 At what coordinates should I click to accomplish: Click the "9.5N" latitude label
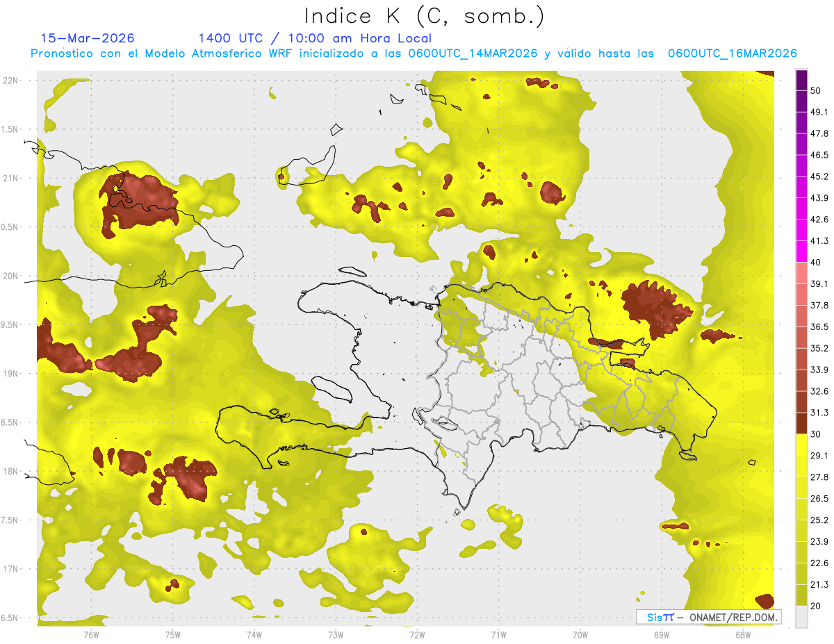[x=10, y=324]
